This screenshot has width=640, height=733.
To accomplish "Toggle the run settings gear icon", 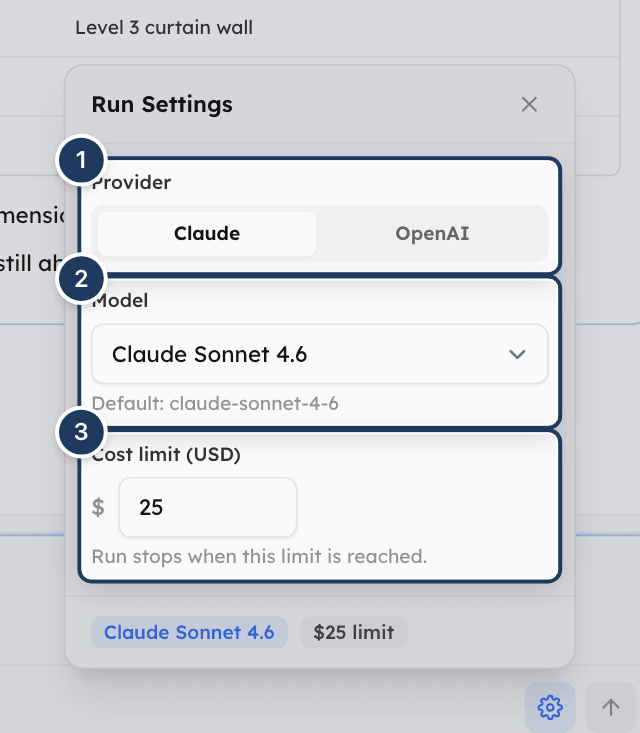I will coord(550,707).
